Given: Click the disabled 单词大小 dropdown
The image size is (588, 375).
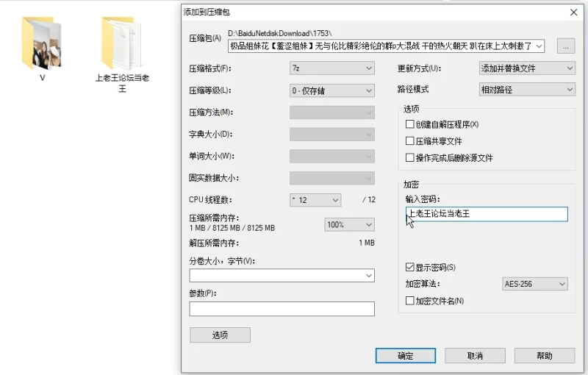Looking at the screenshot, I should tap(332, 156).
